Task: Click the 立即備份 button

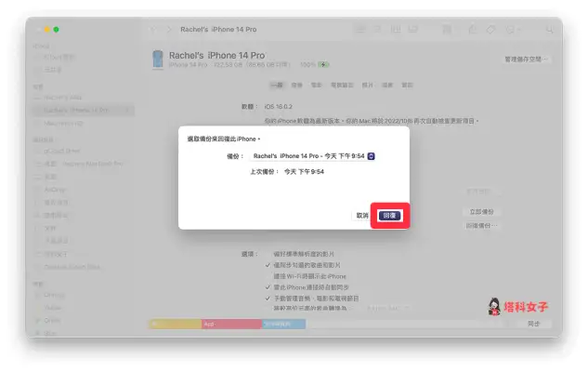Action: (x=481, y=212)
